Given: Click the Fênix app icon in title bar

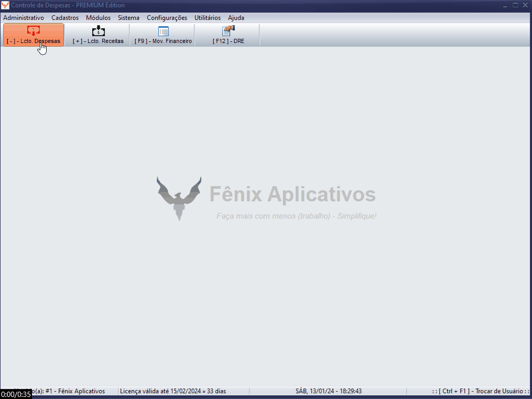Looking at the screenshot, I should tap(5, 5).
